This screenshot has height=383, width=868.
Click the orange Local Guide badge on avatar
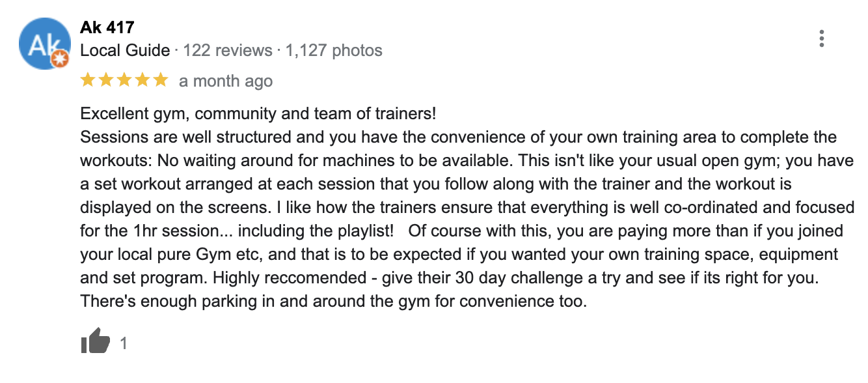tap(61, 60)
